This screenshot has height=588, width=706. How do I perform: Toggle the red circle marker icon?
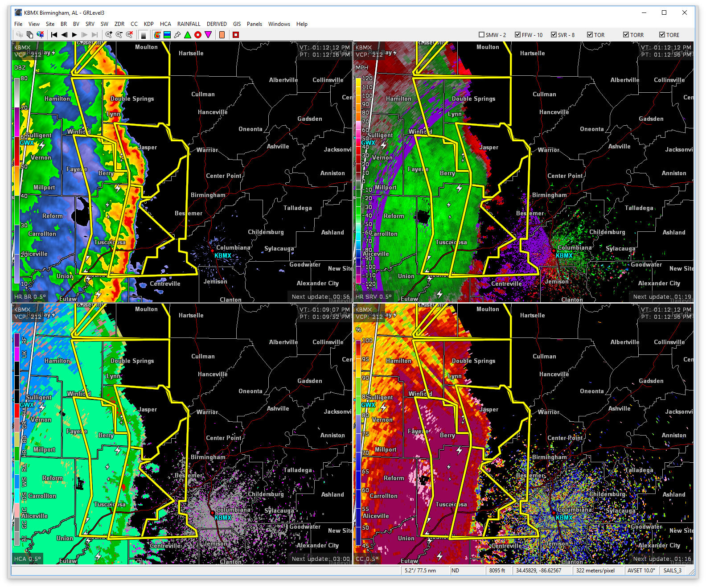tap(198, 35)
